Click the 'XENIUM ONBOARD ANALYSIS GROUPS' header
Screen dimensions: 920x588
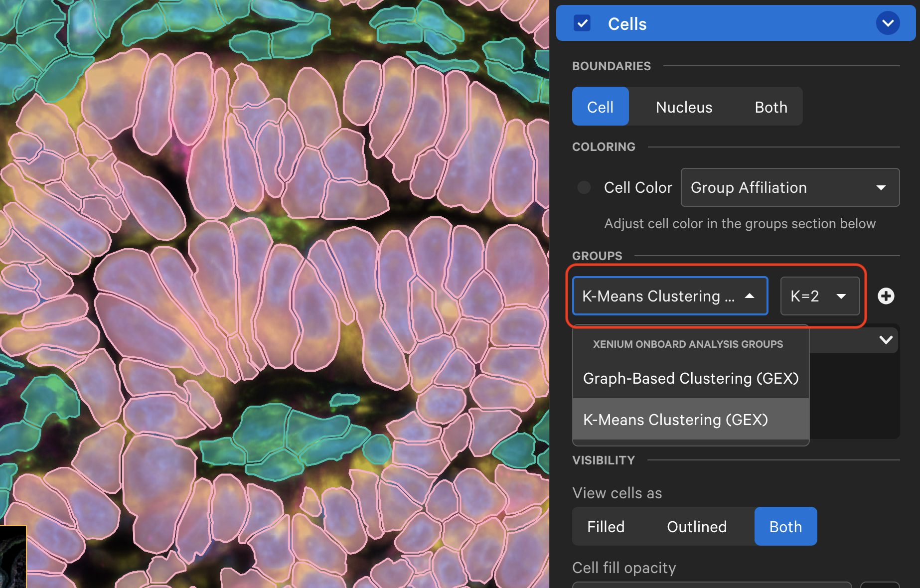(x=688, y=344)
